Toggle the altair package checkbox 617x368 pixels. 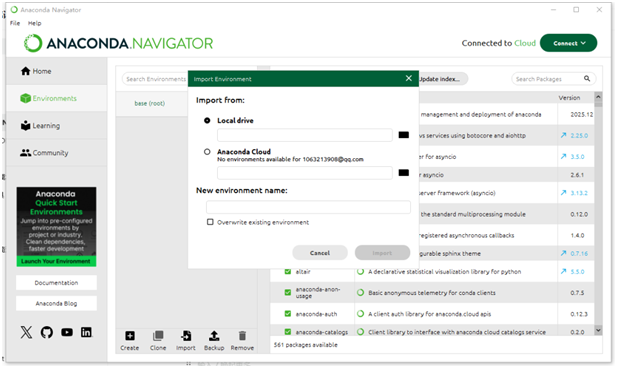point(288,272)
